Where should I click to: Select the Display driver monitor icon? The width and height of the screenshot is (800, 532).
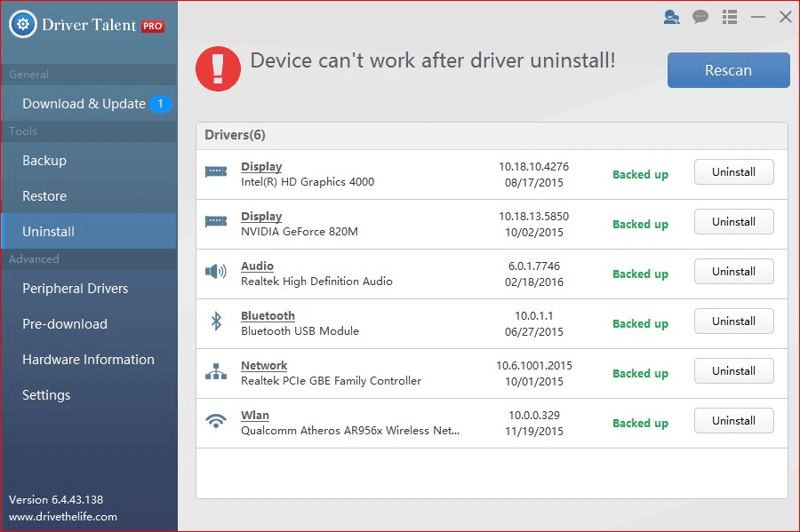point(215,173)
